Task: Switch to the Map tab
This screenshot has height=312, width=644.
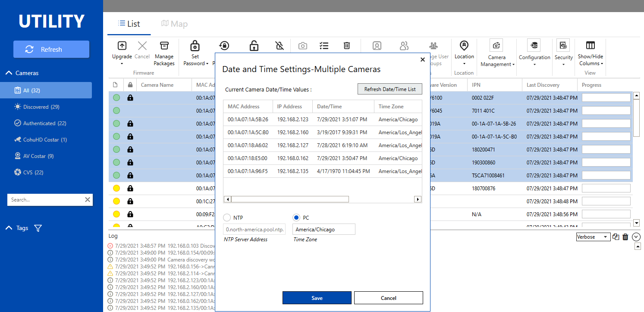Action: point(174,24)
